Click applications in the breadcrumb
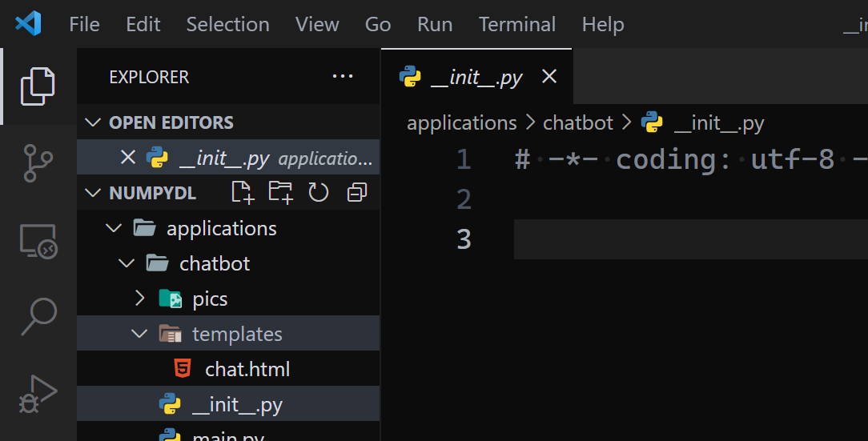Image resolution: width=868 pixels, height=441 pixels. coord(462,122)
